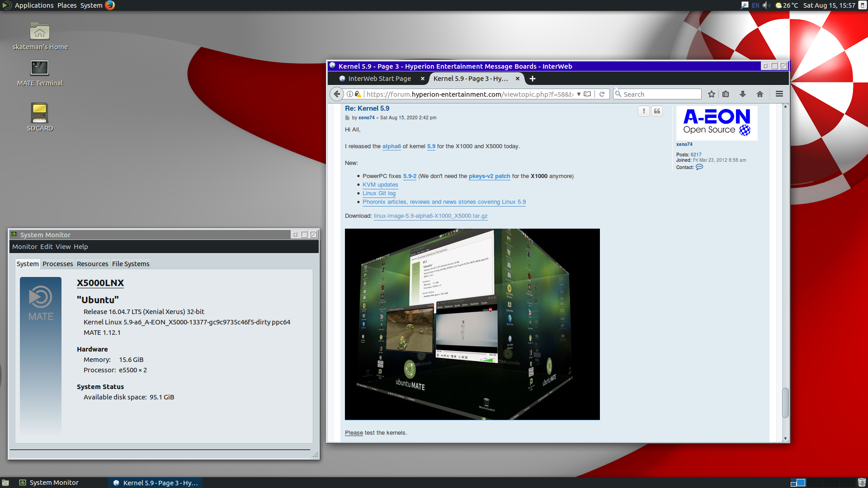This screenshot has height=488, width=868.
Task: Open KVM updates link
Action: tap(380, 185)
